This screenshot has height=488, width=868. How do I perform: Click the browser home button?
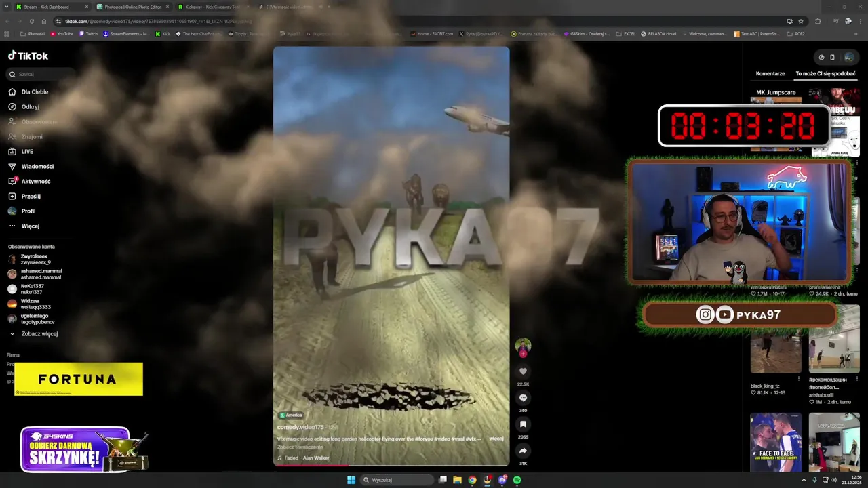pyautogui.click(x=44, y=21)
